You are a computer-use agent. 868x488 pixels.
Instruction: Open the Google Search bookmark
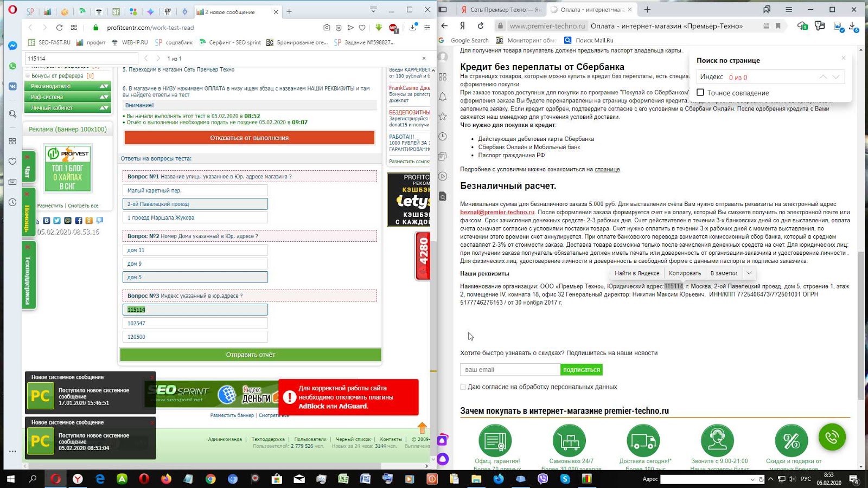pos(464,40)
